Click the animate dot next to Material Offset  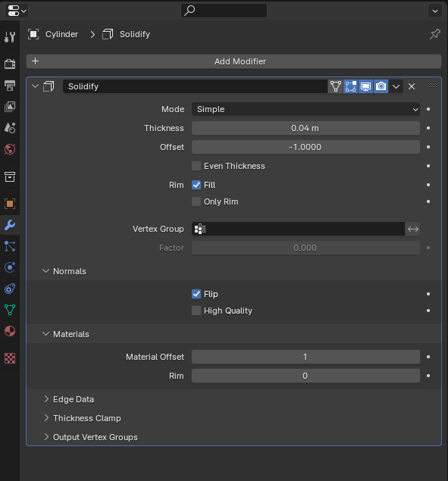(428, 357)
